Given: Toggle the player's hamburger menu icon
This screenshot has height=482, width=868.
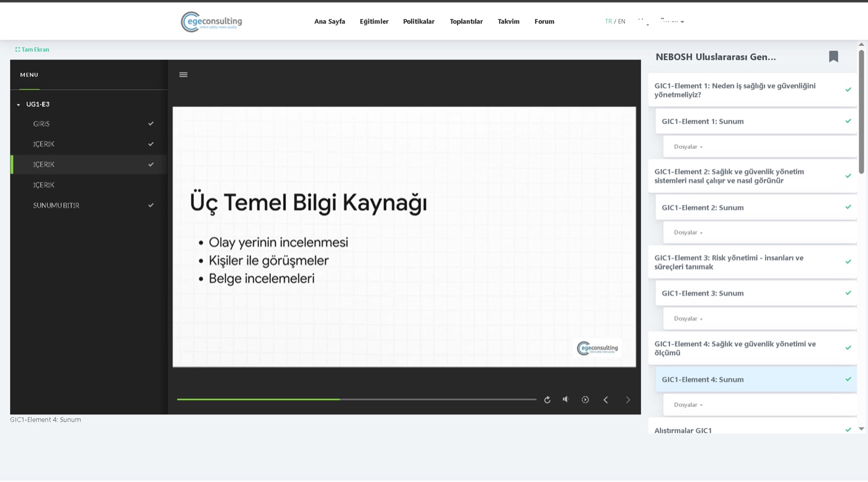Looking at the screenshot, I should pos(184,74).
